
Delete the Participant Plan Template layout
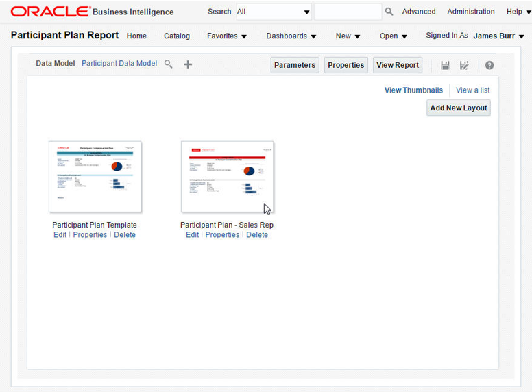point(125,234)
